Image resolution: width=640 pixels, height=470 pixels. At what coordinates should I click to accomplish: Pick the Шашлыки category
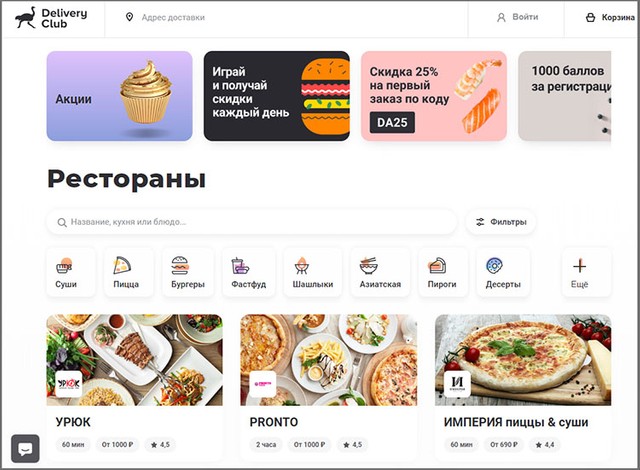point(313,272)
